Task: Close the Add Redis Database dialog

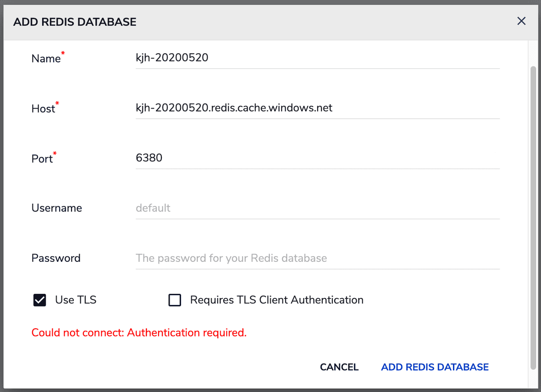Action: click(x=521, y=21)
